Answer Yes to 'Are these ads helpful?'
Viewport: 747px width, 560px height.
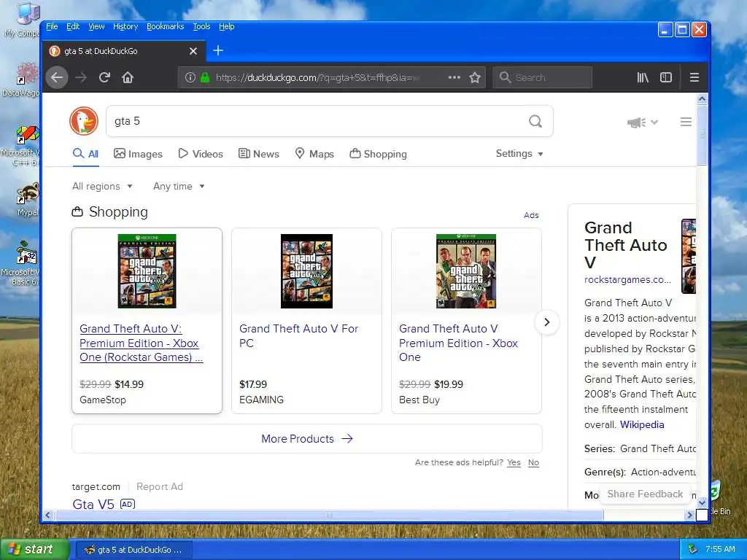coord(514,462)
